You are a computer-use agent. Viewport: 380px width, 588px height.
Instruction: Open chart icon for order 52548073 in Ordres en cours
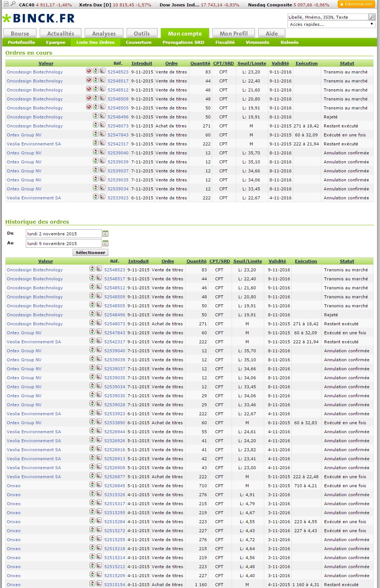tap(102, 125)
